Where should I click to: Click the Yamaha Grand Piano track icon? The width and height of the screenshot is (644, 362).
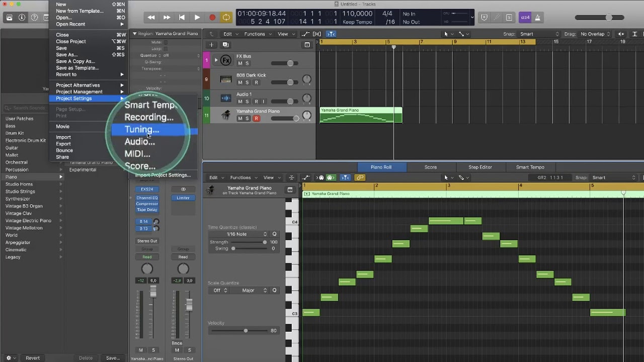(x=226, y=115)
